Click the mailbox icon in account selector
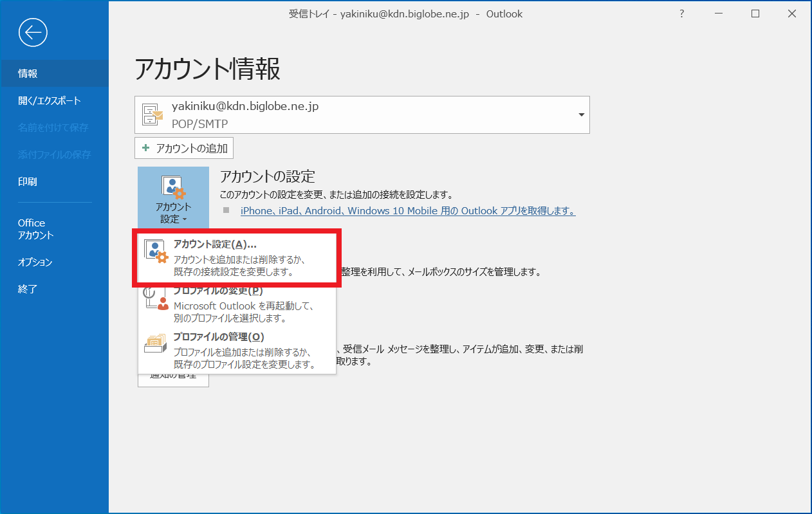Viewport: 812px width, 514px height. click(x=153, y=115)
